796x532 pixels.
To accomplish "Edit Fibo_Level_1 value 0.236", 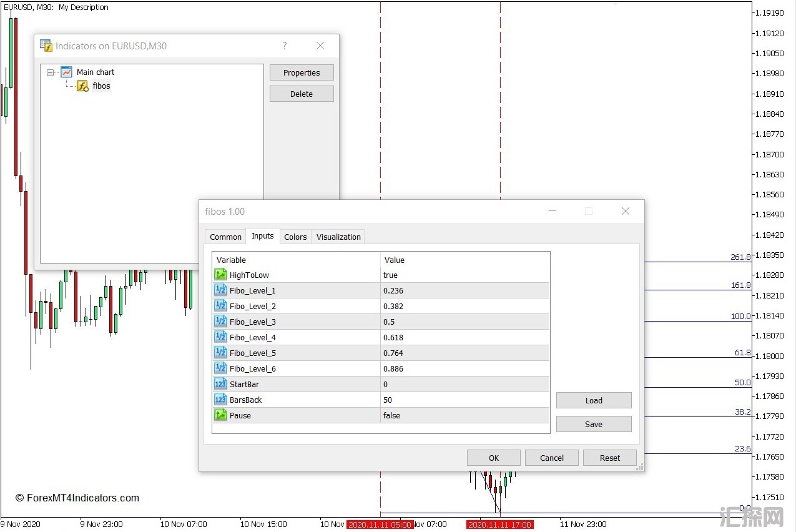I will [x=464, y=290].
